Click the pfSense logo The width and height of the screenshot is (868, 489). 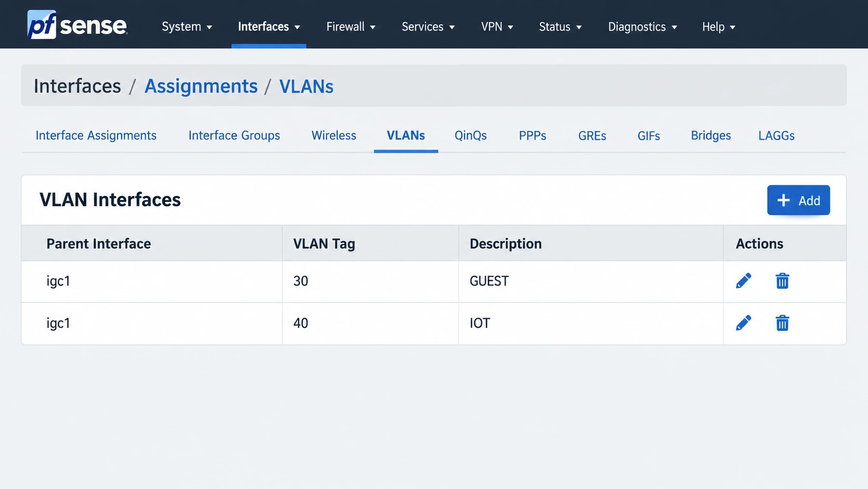[x=77, y=25]
